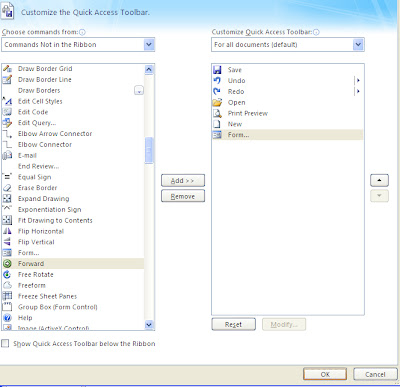The height and width of the screenshot is (387, 400).
Task: Open the For all documents dropdown
Action: [x=358, y=44]
